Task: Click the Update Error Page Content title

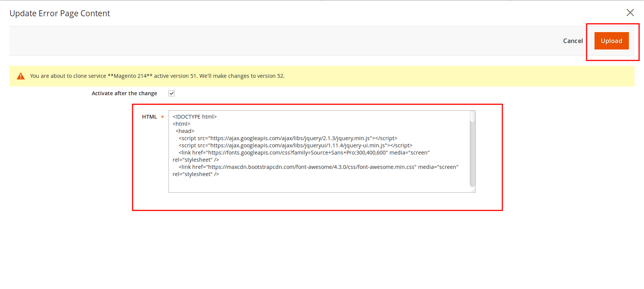Action: (60, 14)
